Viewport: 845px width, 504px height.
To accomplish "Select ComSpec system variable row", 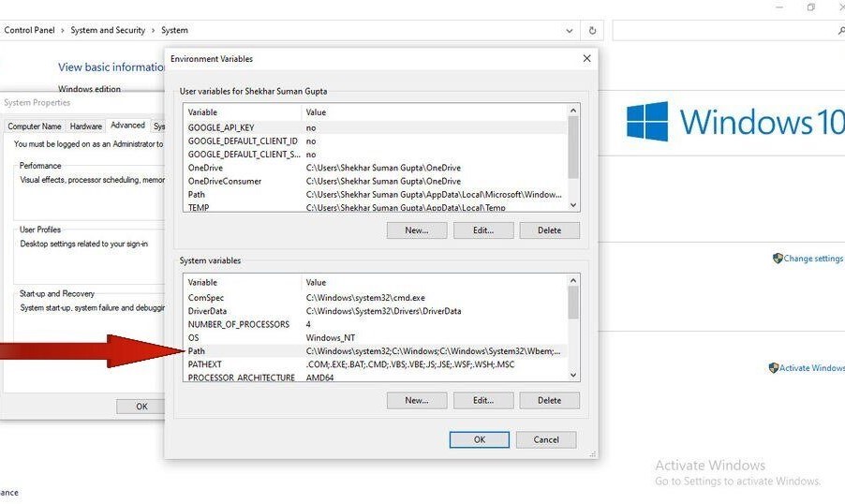I will click(375, 298).
